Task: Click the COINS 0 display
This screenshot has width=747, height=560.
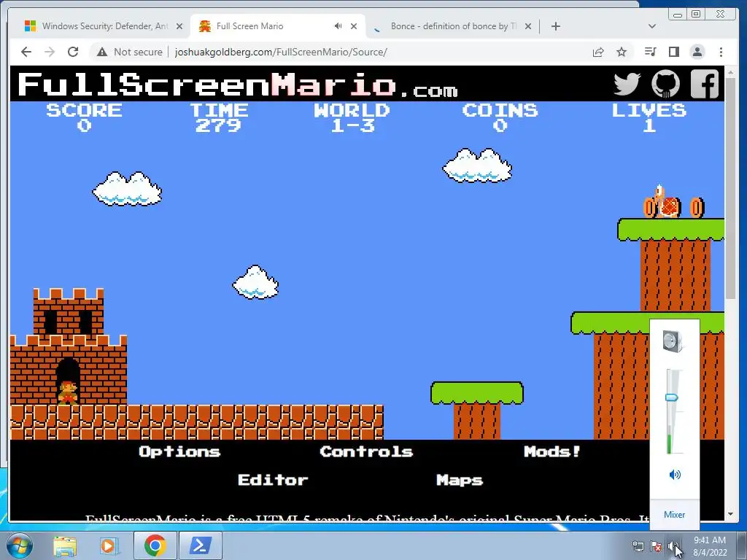Action: [500, 117]
